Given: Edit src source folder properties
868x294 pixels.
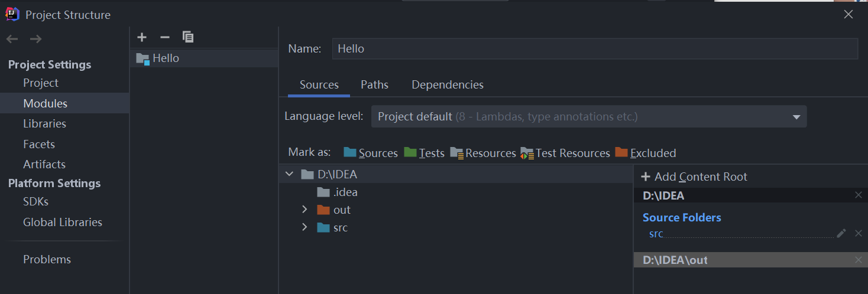Looking at the screenshot, I should tap(841, 233).
